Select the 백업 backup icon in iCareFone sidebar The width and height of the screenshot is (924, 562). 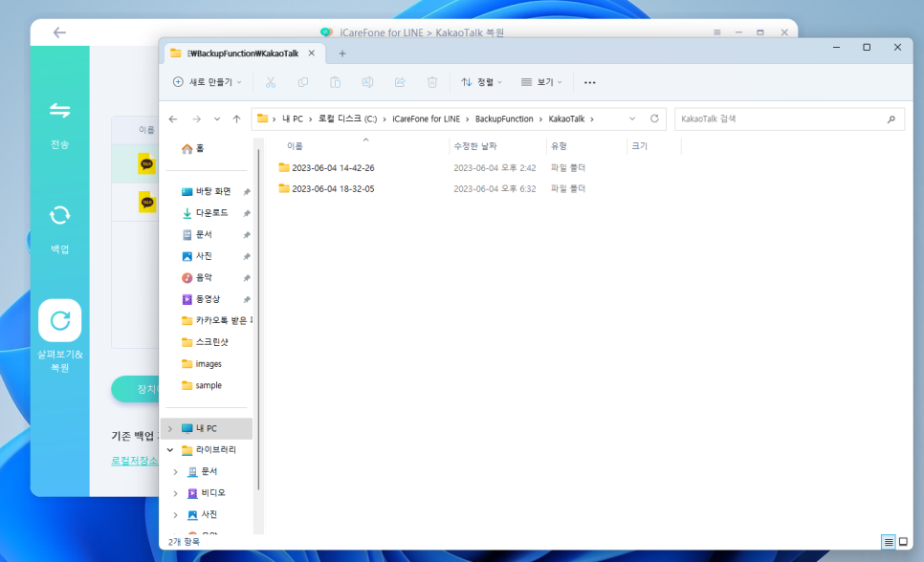(x=59, y=216)
